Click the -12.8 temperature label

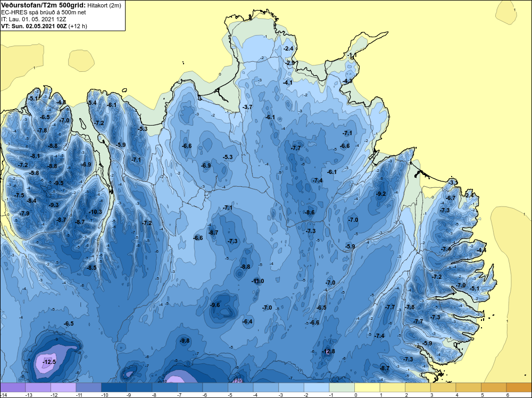(328, 351)
